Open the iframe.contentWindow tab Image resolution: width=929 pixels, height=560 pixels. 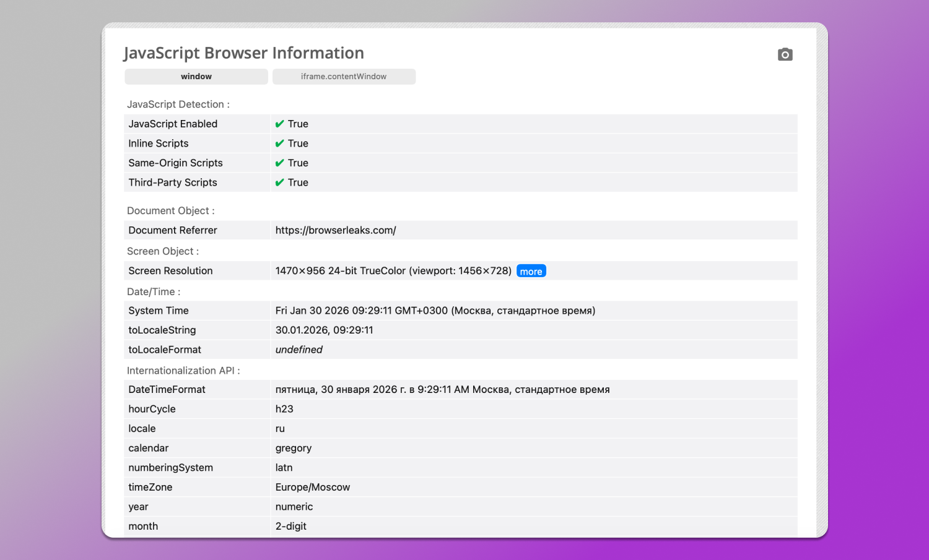(x=344, y=76)
